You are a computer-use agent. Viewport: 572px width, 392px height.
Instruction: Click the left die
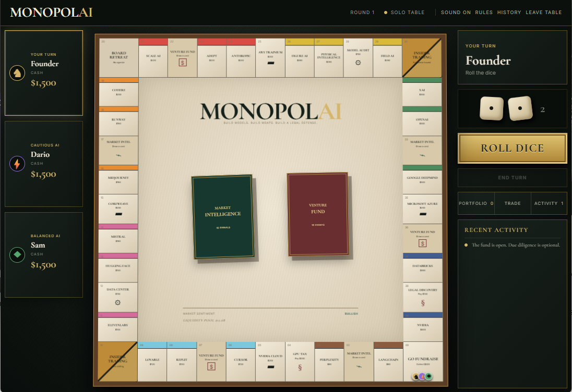[492, 108]
